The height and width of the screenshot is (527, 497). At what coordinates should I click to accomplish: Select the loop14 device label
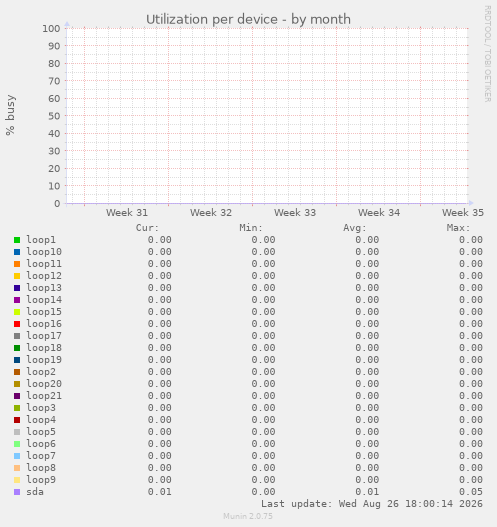pos(44,300)
